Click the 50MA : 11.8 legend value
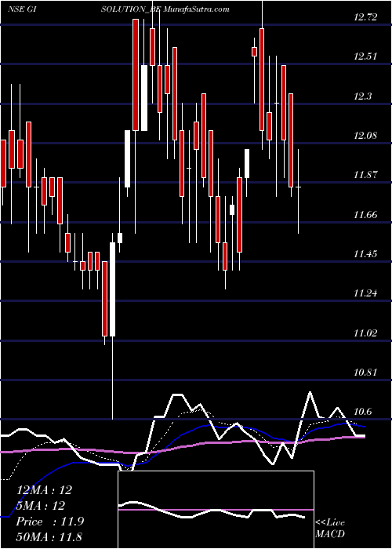Screen dimensions: 392x549 coord(49,536)
